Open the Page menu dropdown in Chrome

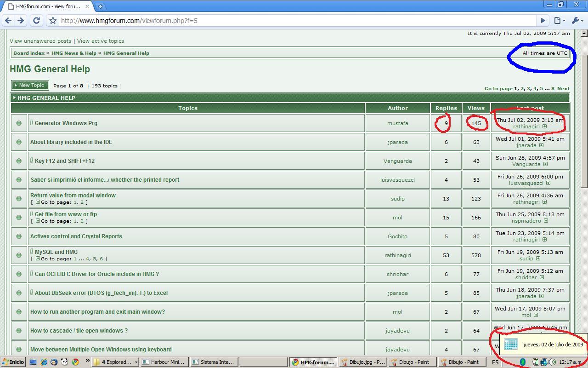[559, 21]
